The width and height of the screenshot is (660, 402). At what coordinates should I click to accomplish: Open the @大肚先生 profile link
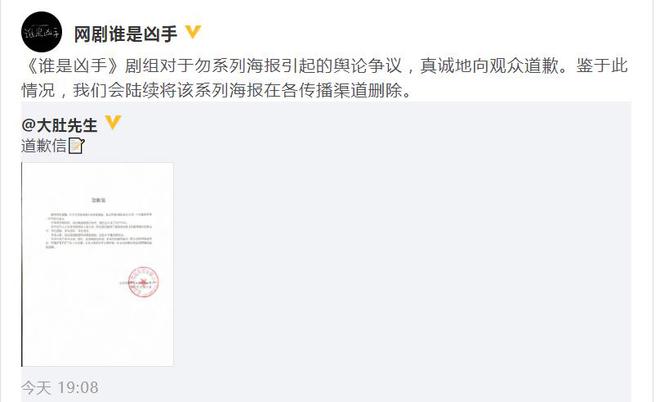59,125
